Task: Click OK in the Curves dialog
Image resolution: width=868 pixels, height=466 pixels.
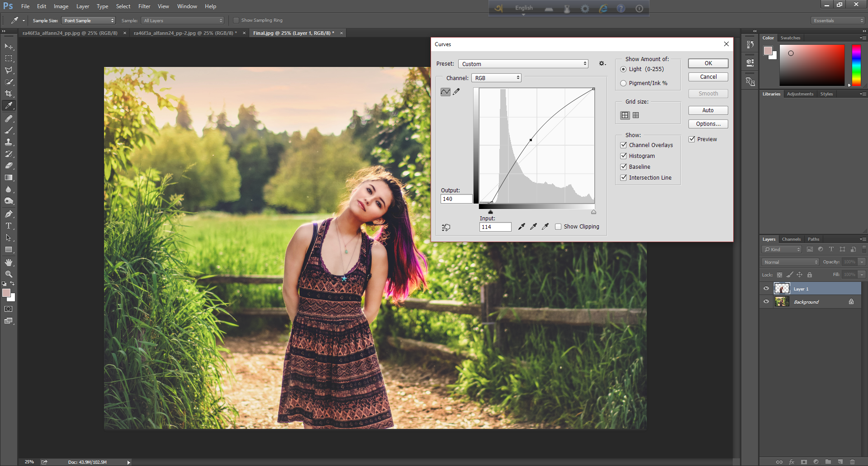Action: click(x=708, y=63)
